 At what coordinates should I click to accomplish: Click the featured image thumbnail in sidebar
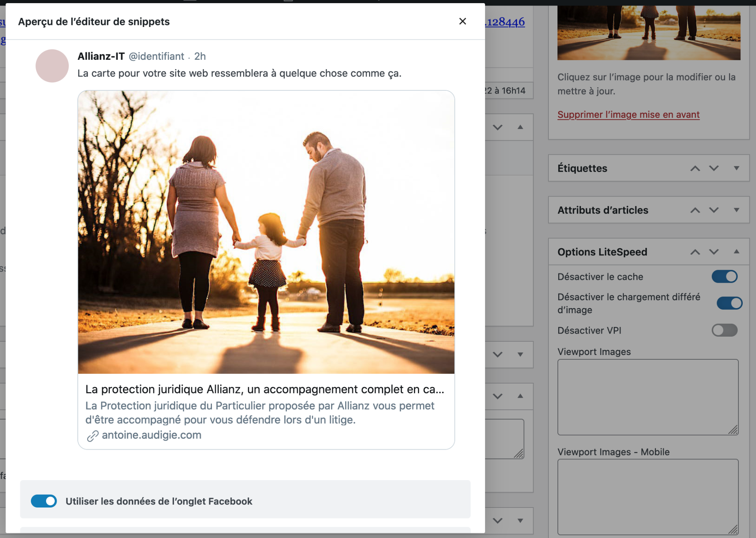[x=649, y=33]
